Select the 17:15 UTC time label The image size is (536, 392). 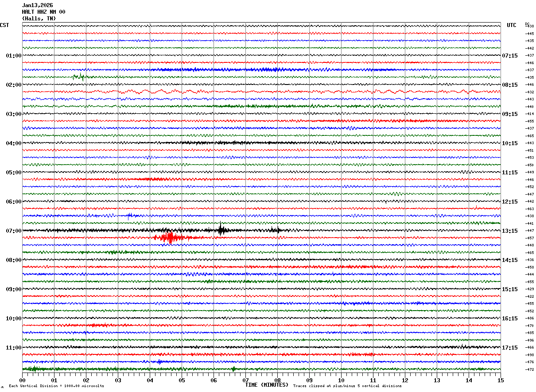(510, 348)
